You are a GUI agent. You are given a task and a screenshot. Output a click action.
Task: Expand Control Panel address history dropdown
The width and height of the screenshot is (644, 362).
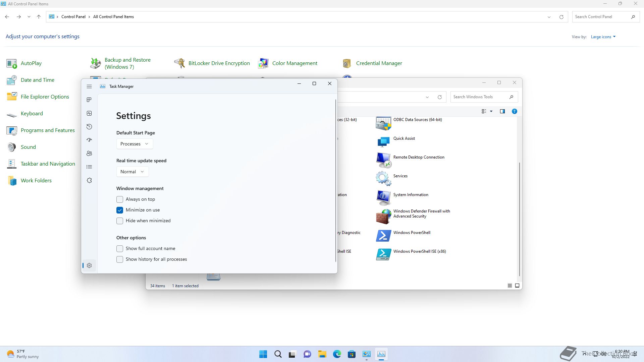coord(549,17)
